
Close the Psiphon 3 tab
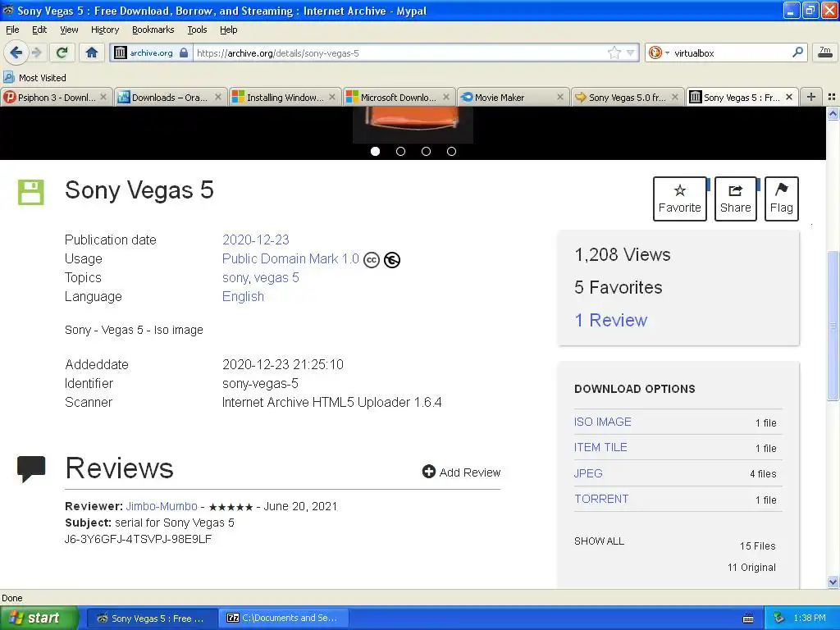click(103, 97)
